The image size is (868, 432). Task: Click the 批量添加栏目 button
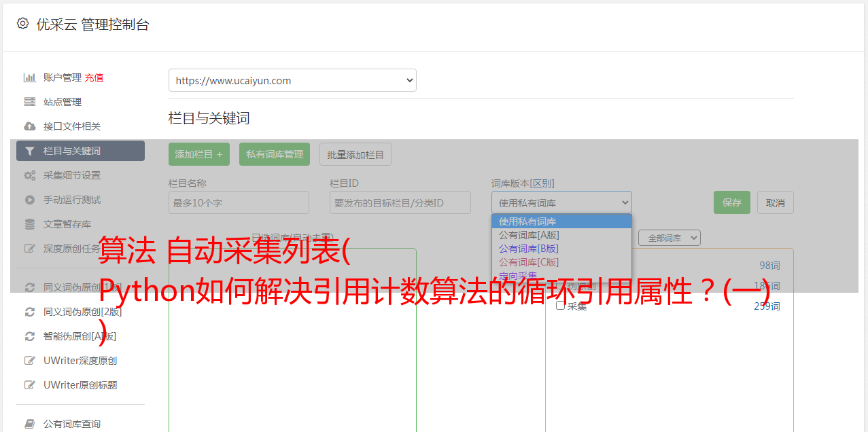(355, 154)
